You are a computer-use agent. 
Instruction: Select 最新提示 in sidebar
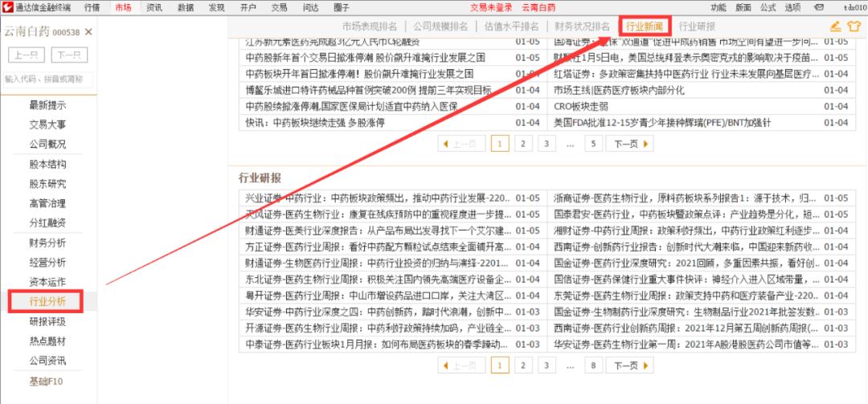coord(47,106)
